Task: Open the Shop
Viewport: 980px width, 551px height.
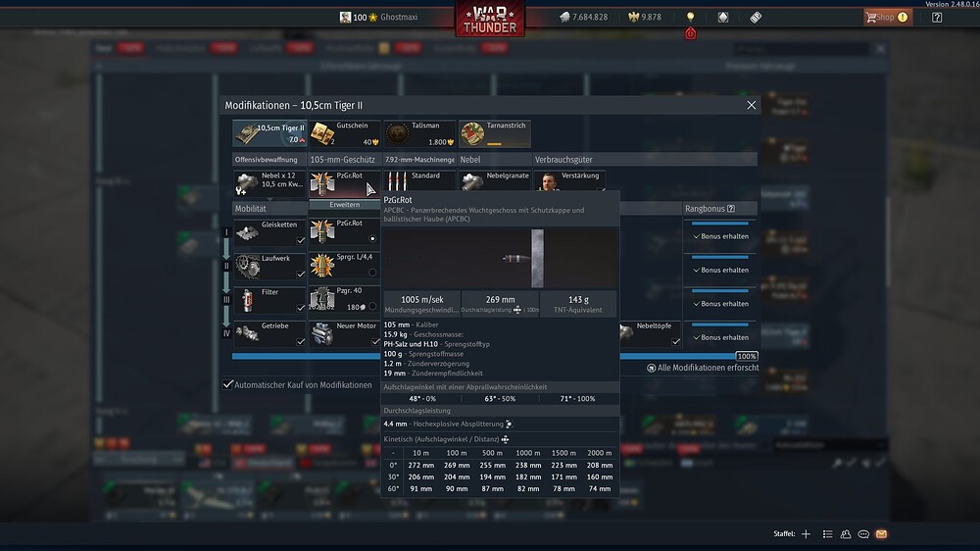Action: [887, 17]
